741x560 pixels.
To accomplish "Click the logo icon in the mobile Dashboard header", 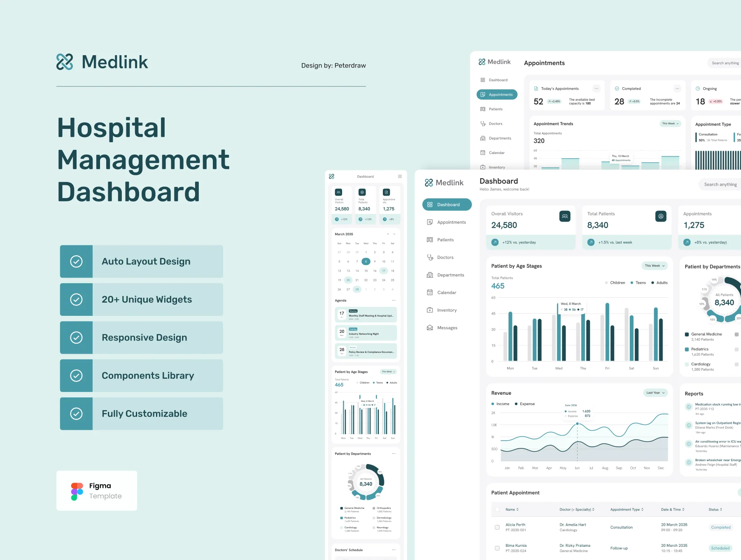I will pyautogui.click(x=331, y=176).
